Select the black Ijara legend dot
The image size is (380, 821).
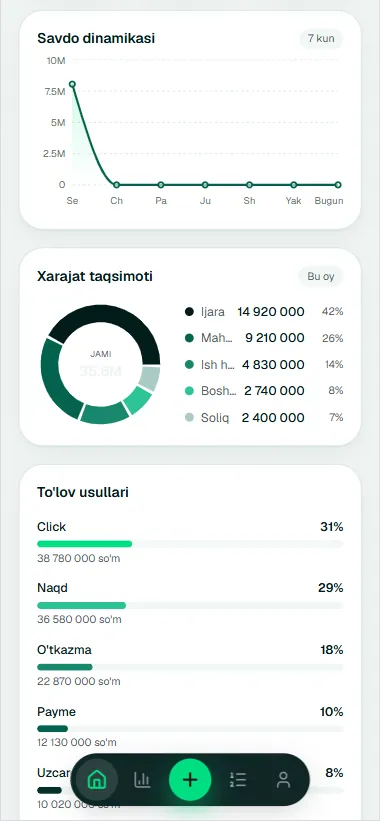pos(189,312)
